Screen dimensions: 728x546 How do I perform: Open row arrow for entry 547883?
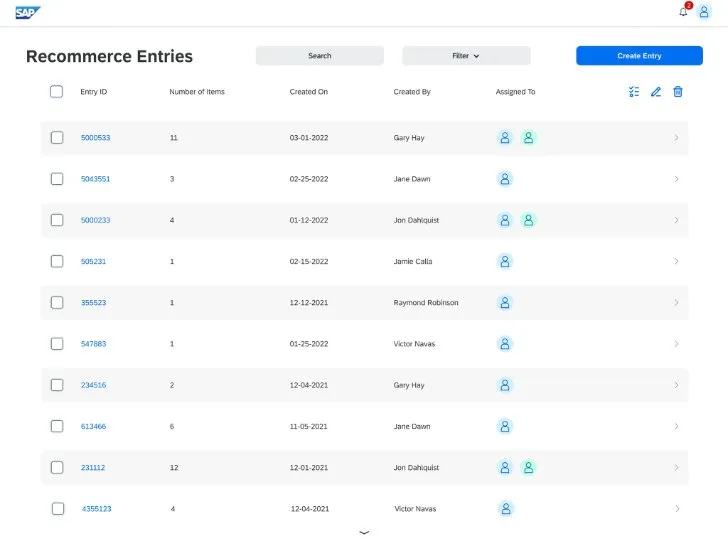676,344
